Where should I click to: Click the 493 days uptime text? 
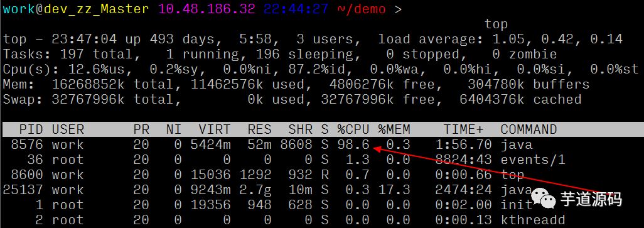click(182, 39)
